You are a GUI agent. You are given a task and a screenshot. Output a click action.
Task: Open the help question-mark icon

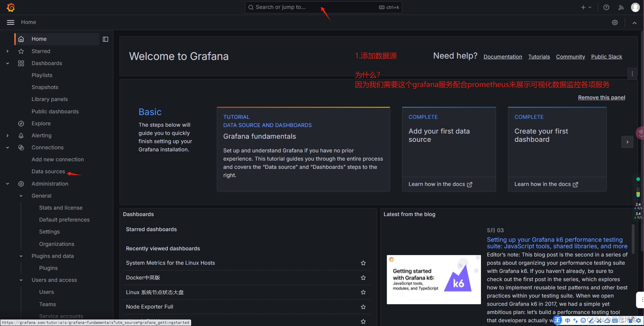pyautogui.click(x=606, y=7)
